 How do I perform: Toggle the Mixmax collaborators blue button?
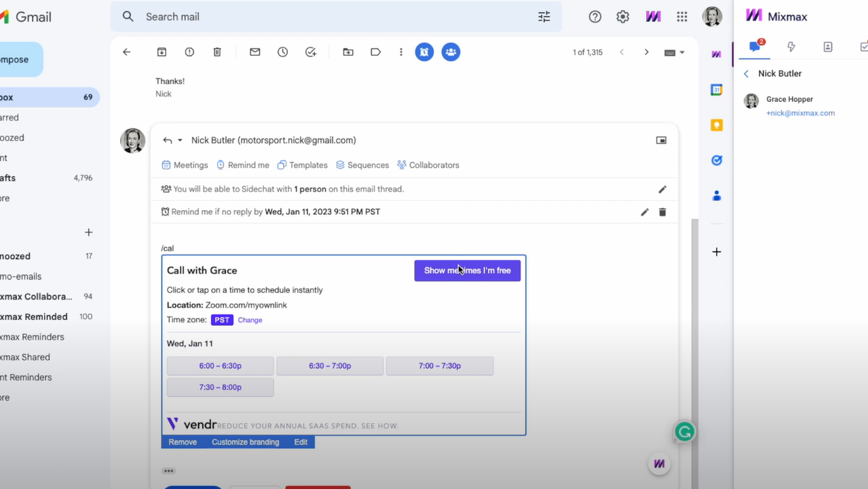tap(451, 52)
